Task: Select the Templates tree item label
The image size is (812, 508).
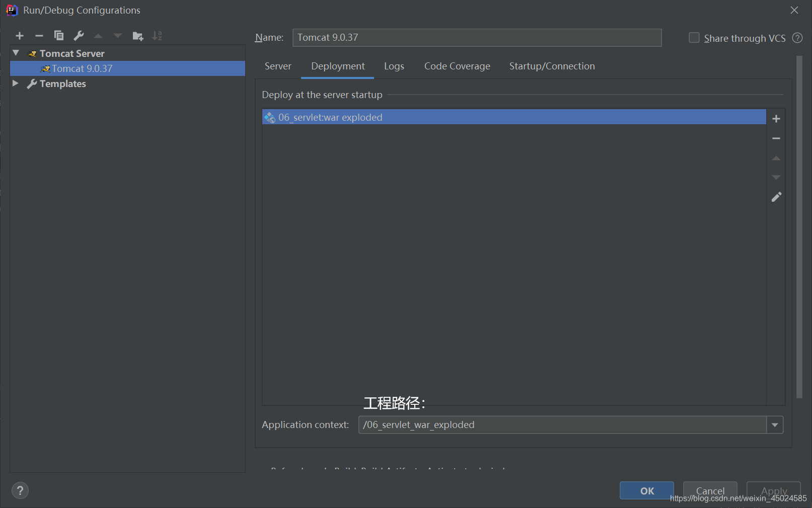Action: (x=63, y=83)
